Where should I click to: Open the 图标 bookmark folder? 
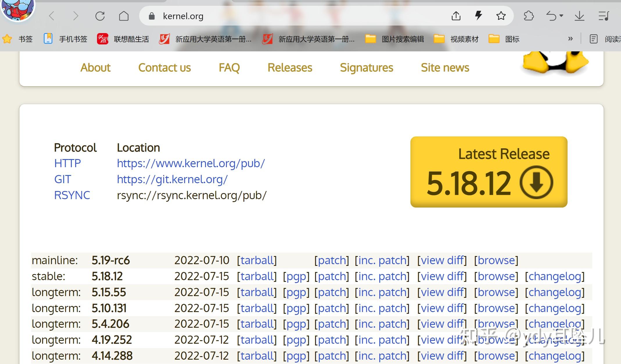click(x=504, y=39)
